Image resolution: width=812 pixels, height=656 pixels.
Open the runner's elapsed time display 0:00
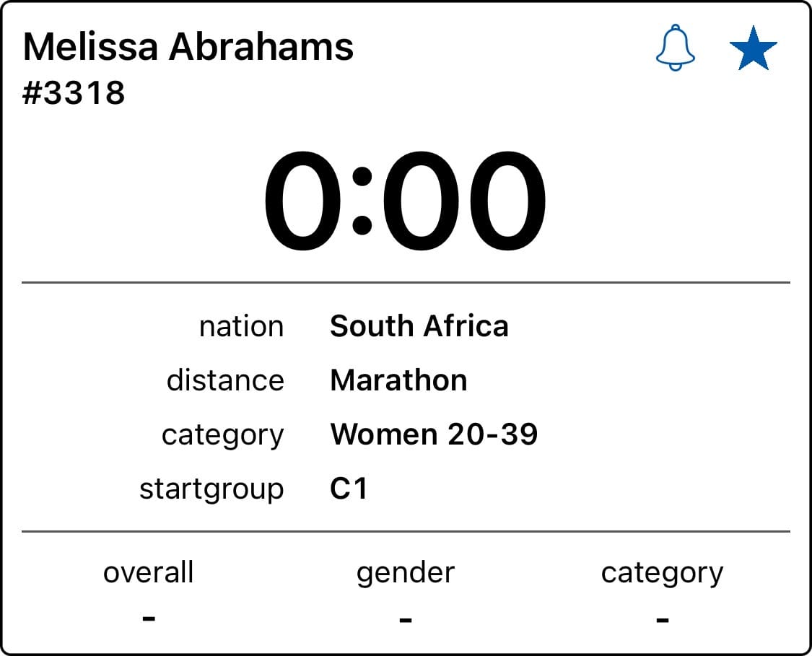pos(406,199)
